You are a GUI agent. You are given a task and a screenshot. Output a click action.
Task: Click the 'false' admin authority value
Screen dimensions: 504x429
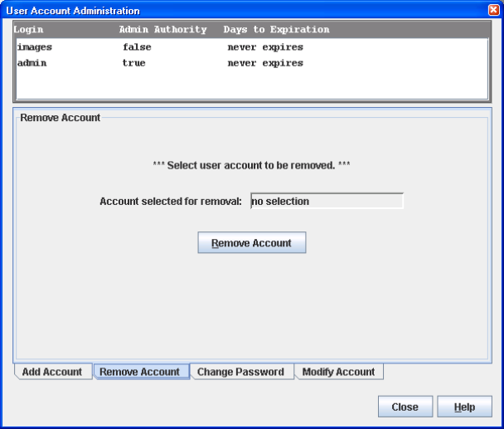(137, 47)
